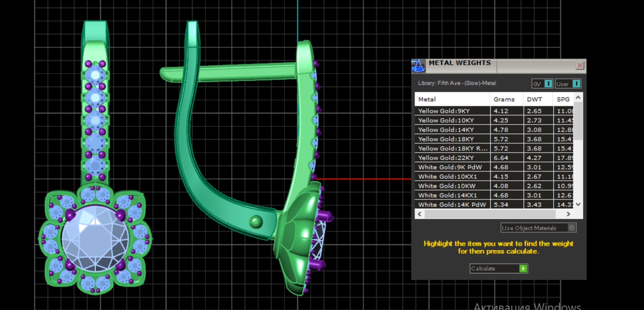Select the White Gold:9K PdW row

[494, 167]
